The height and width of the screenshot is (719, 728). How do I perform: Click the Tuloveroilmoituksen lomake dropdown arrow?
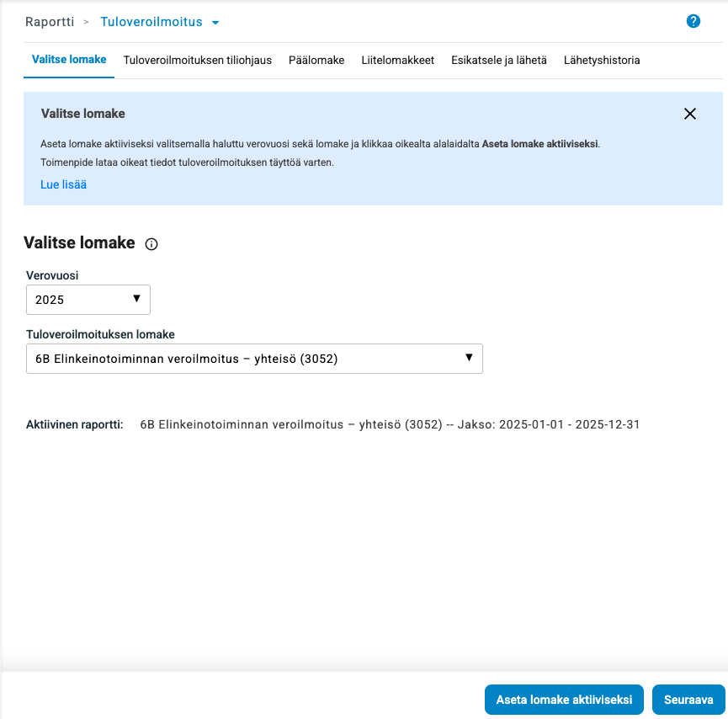469,358
